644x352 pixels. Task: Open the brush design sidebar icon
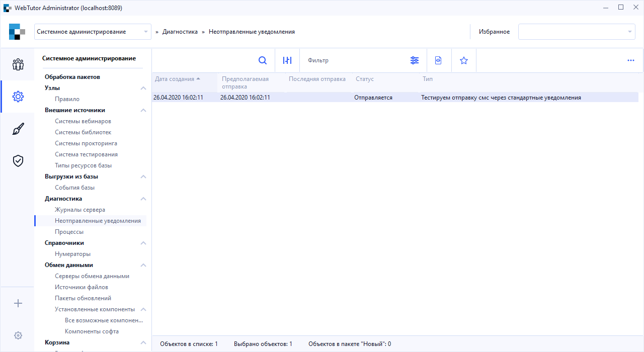pos(18,129)
